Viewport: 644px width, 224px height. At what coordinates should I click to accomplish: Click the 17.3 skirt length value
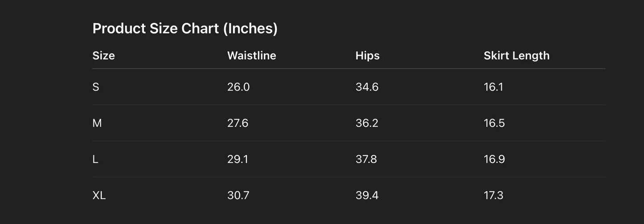click(x=493, y=195)
